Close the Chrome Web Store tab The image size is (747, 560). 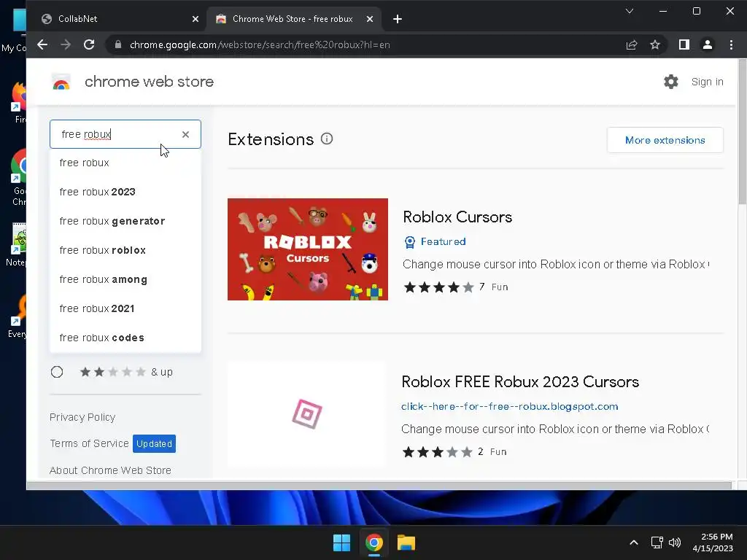[x=370, y=19]
